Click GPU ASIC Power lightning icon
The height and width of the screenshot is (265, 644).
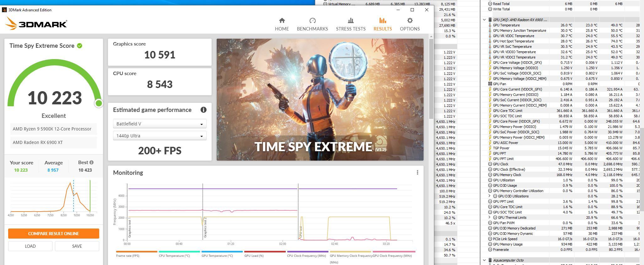coord(490,143)
